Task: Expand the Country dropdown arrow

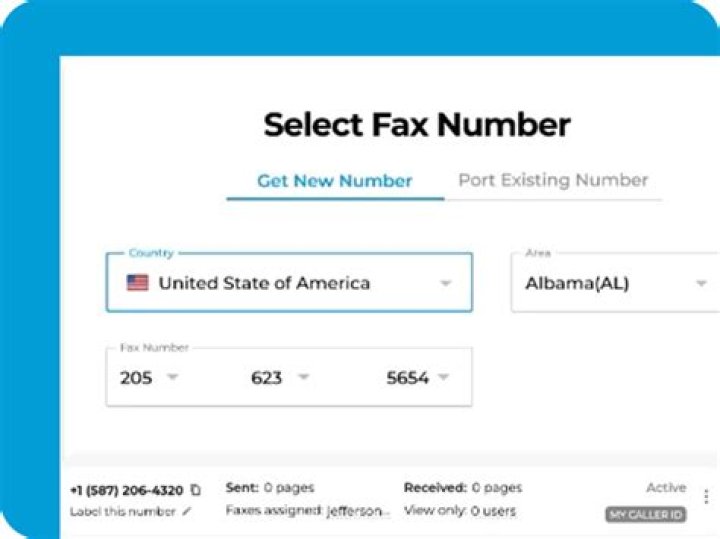Action: tap(446, 283)
